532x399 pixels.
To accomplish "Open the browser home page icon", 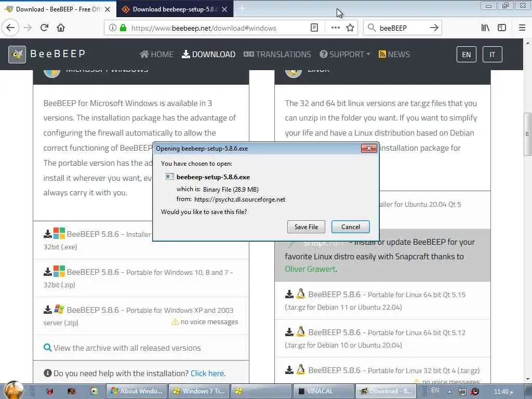I will click(61, 28).
